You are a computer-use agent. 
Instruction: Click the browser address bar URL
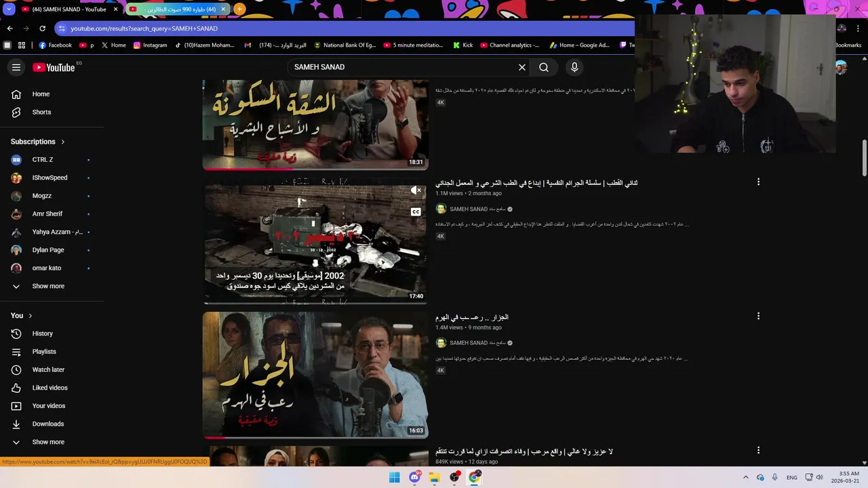click(144, 28)
